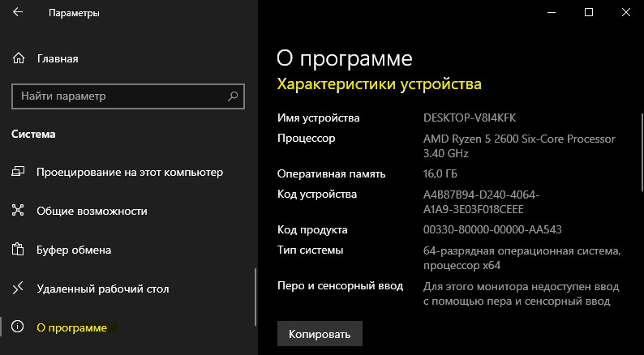Viewport: 644px width, 355px height.
Task: Maximize the Параметры window
Action: pos(589,12)
